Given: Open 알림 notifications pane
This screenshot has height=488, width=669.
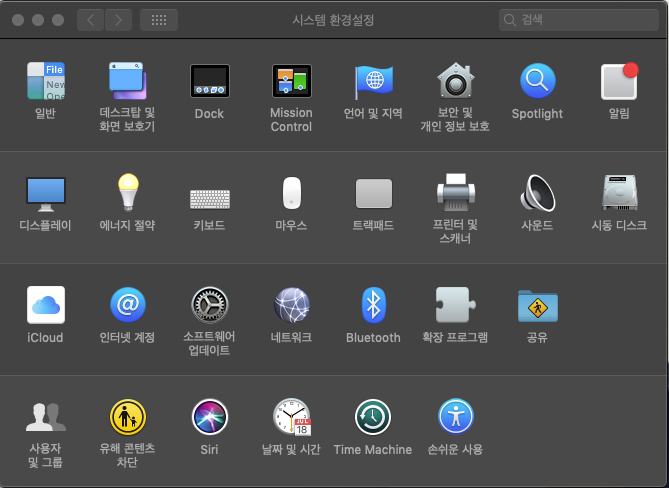Looking at the screenshot, I should (x=620, y=81).
